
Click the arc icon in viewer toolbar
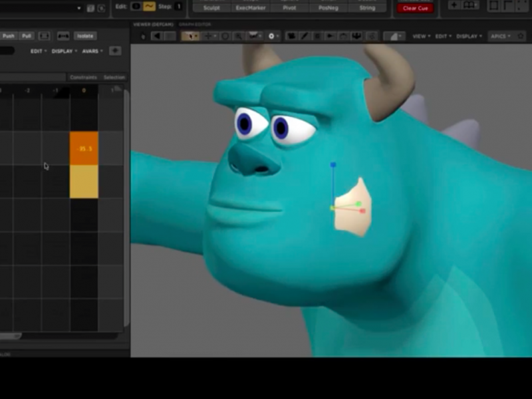343,37
